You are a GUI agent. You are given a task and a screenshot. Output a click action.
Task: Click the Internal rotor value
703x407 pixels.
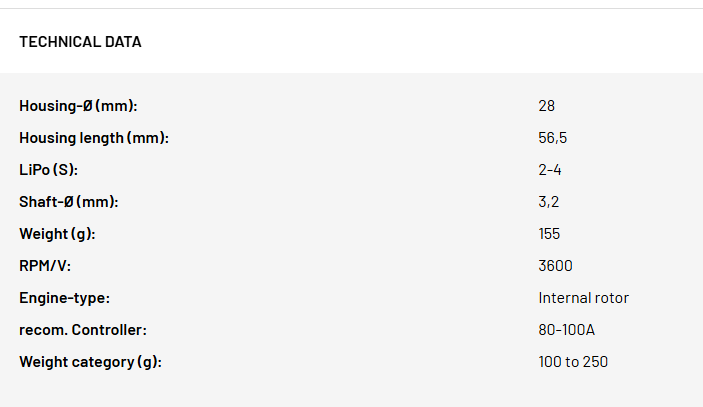click(x=584, y=298)
